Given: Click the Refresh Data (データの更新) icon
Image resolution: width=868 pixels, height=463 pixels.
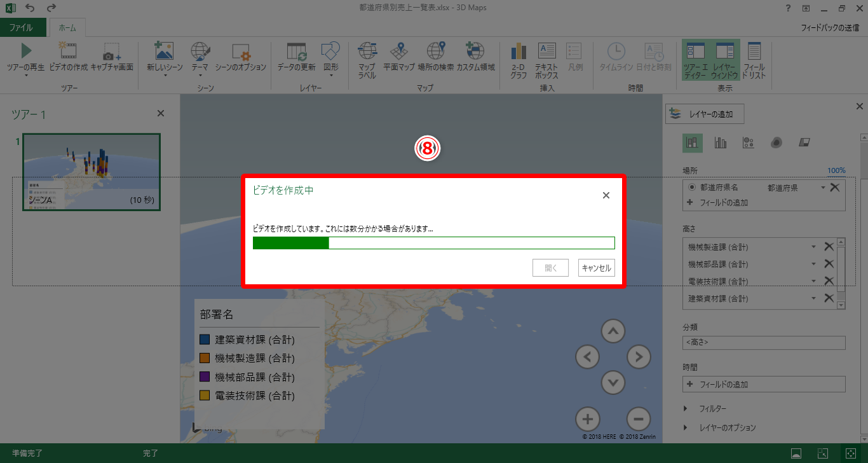Looking at the screenshot, I should [x=296, y=52].
